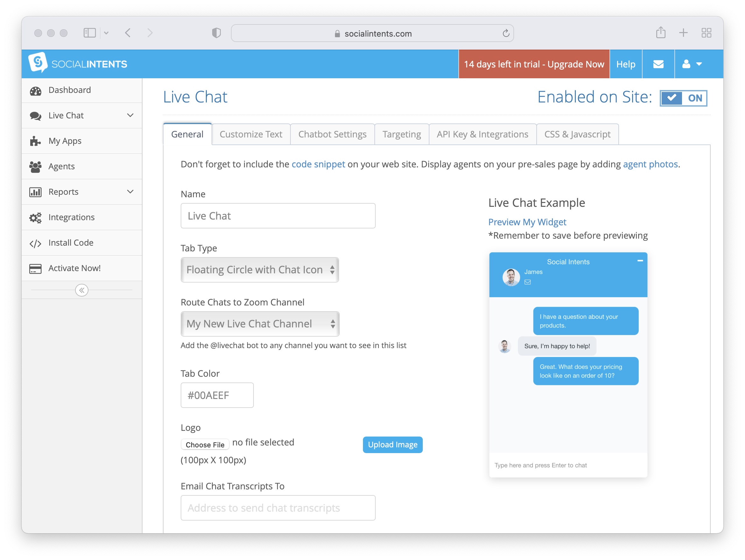Expand the Live Chat sidebar menu

(130, 115)
